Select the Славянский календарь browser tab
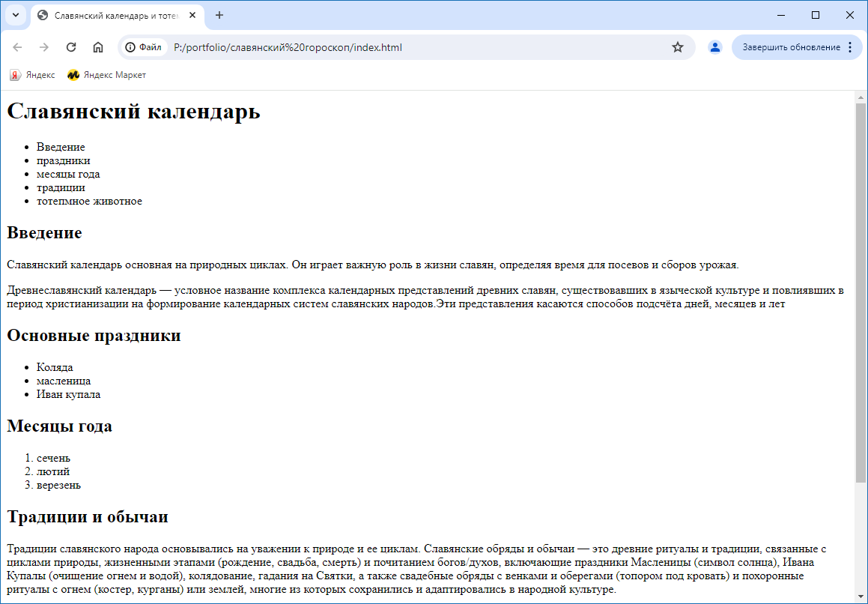Viewport: 868px width, 604px height. (112, 15)
